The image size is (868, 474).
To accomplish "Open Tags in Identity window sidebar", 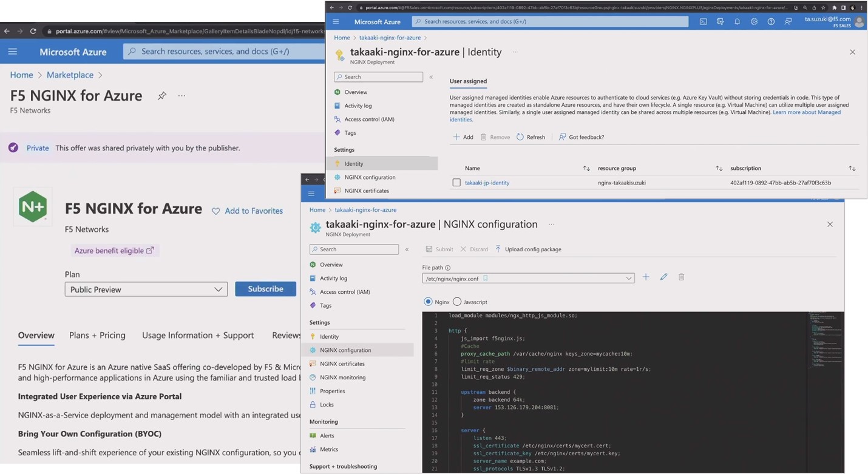I will point(350,133).
